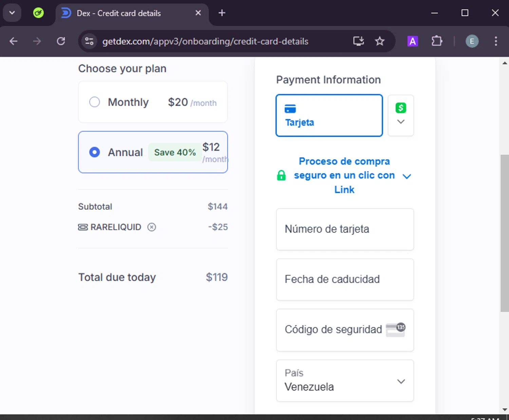
Task: Click the page vertical scrollbar thumb
Action: (x=505, y=233)
